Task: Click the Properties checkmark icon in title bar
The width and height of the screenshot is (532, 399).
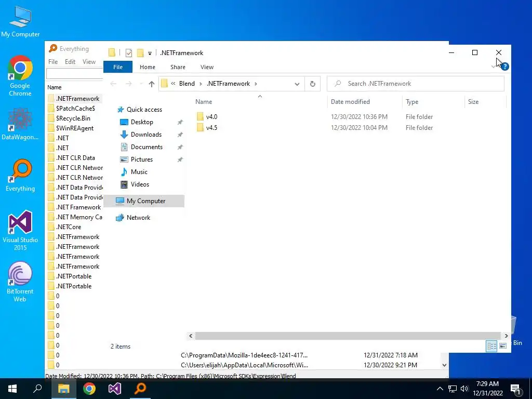Action: tap(129, 53)
